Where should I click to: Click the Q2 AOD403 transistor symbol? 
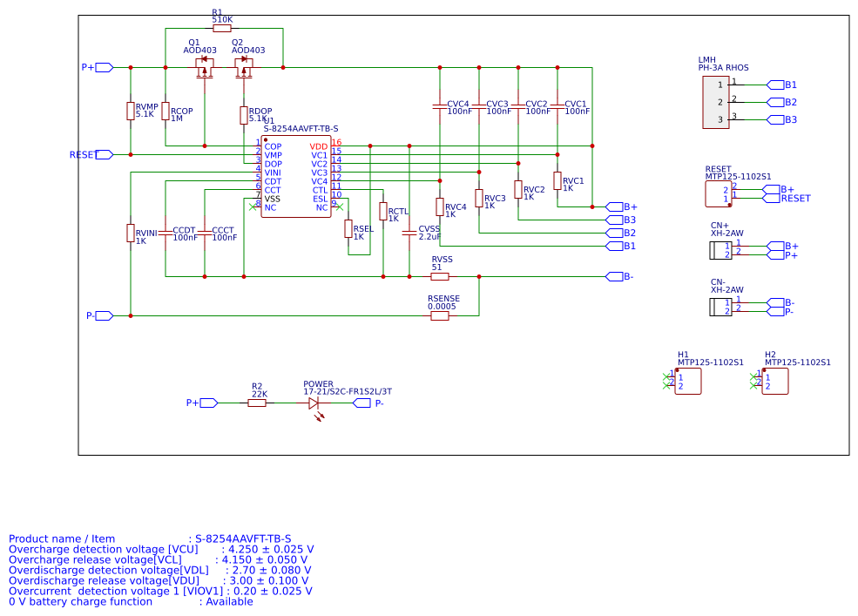tap(244, 68)
